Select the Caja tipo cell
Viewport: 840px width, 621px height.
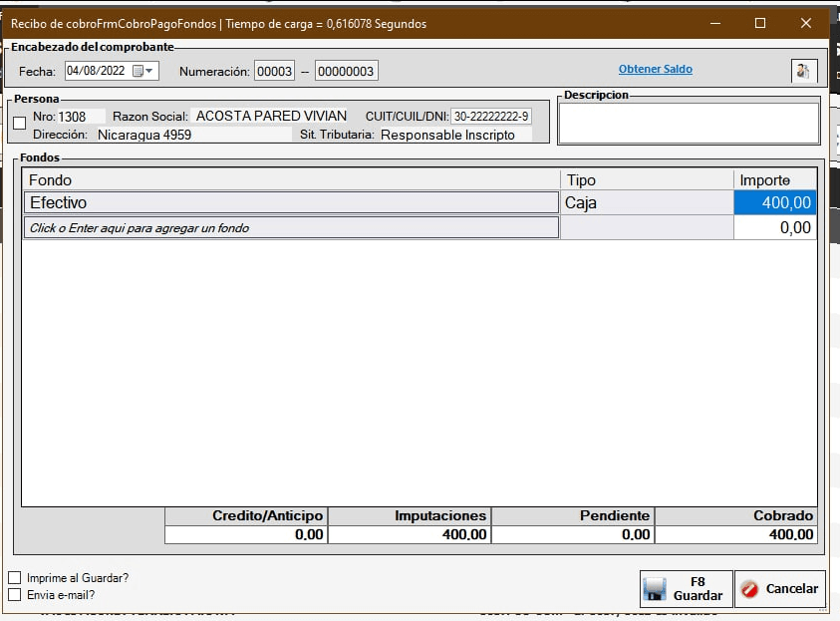point(646,202)
